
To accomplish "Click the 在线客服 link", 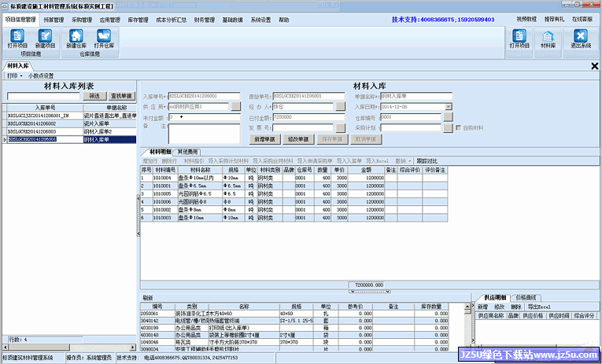I will click(582, 19).
